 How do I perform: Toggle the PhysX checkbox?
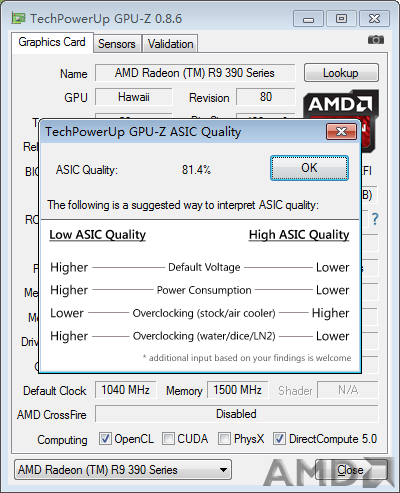click(x=224, y=439)
